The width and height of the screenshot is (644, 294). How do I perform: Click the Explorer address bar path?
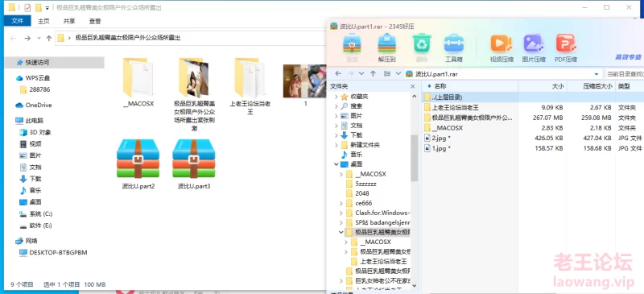click(x=128, y=38)
